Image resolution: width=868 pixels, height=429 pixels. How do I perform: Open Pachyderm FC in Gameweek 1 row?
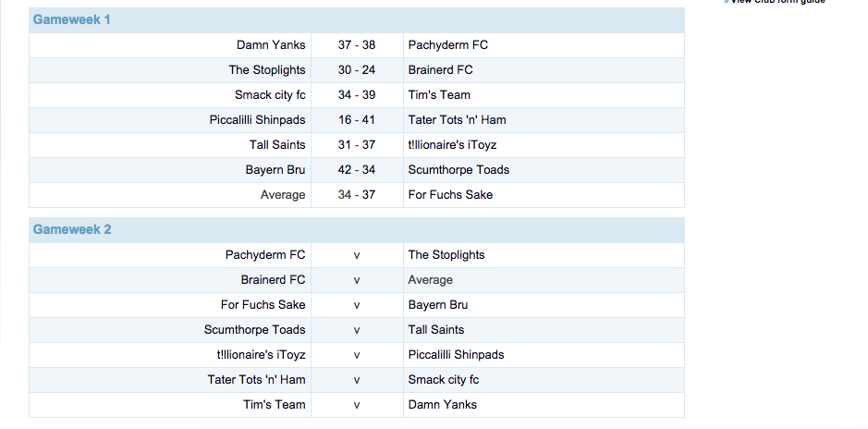tap(447, 45)
